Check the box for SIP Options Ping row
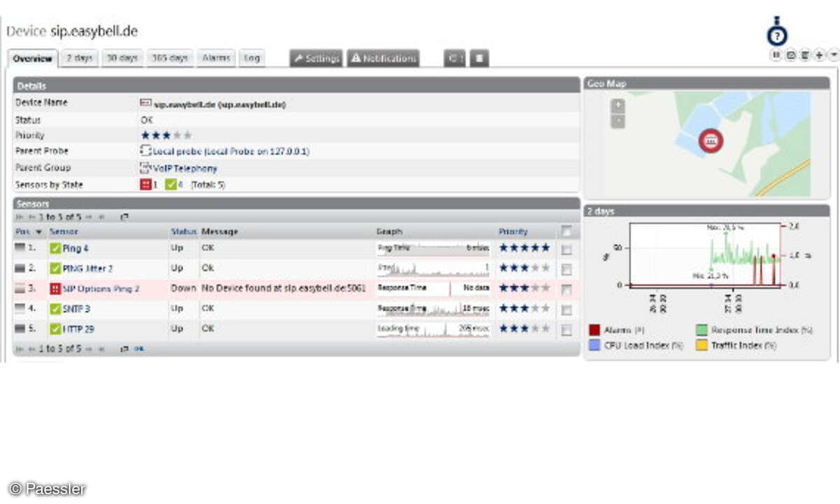Image resolution: width=840 pixels, height=504 pixels. pos(566,289)
